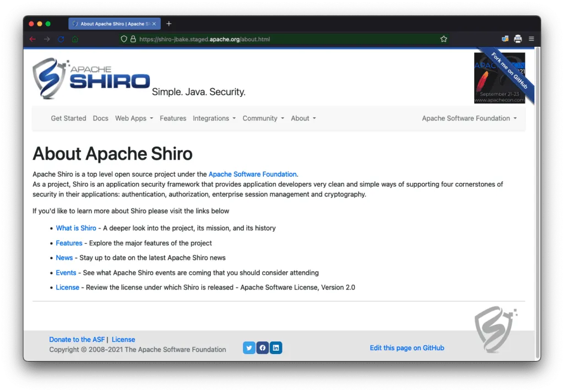This screenshot has width=564, height=392.
Task: Open the Facebook social icon in footer
Action: click(x=263, y=348)
